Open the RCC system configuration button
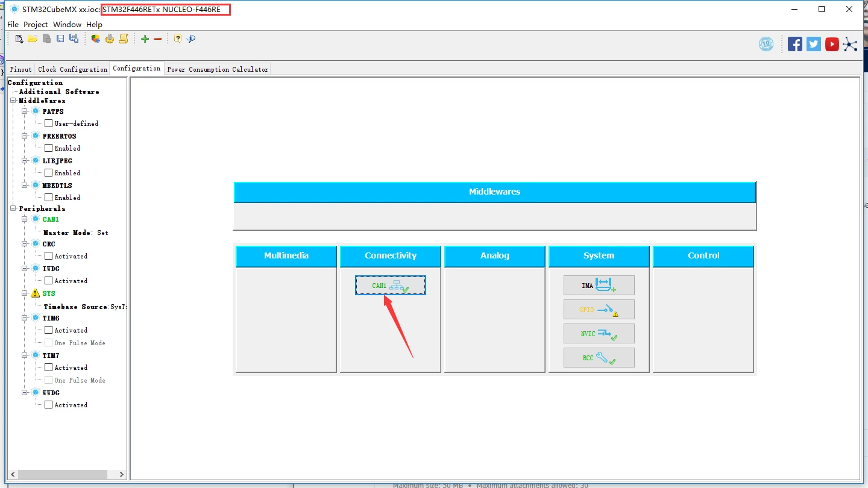Image resolution: width=868 pixels, height=488 pixels. pos(599,358)
